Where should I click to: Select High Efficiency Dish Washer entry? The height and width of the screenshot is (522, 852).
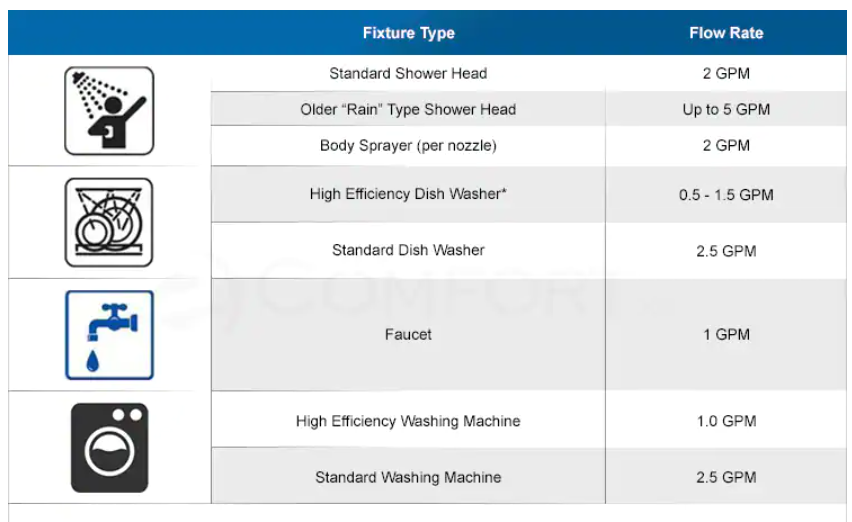(408, 194)
